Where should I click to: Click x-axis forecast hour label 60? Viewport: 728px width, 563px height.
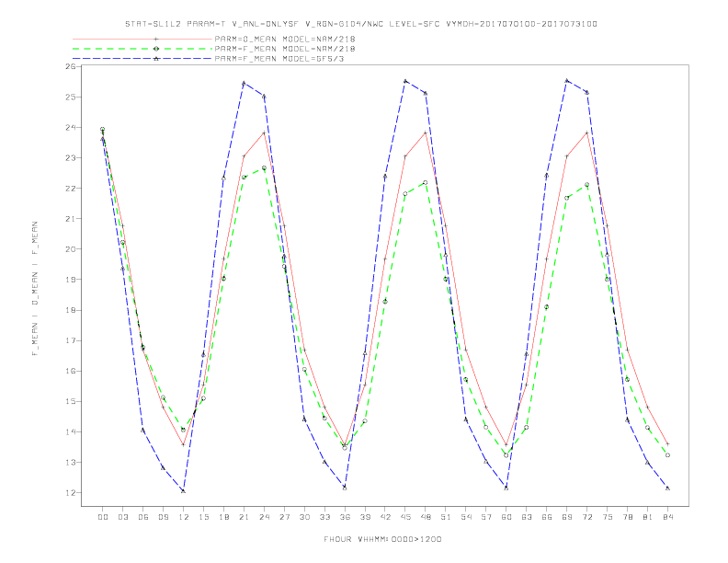coord(506,517)
